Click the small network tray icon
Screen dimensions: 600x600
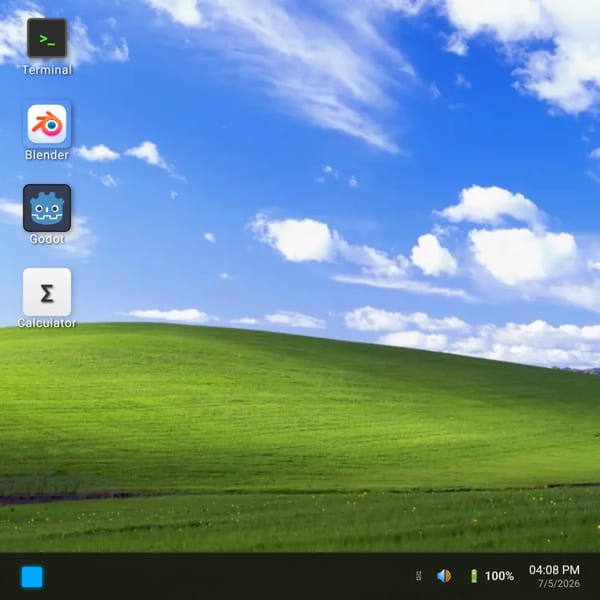(x=419, y=576)
